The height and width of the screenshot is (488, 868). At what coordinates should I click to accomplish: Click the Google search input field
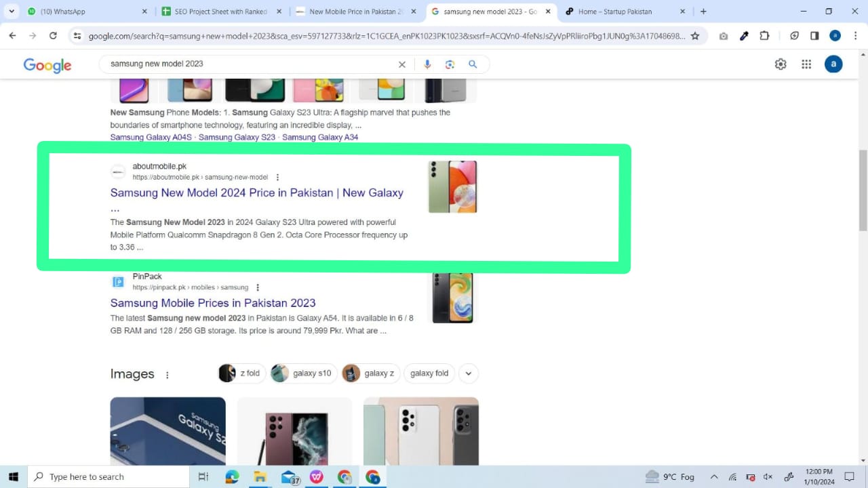point(251,64)
